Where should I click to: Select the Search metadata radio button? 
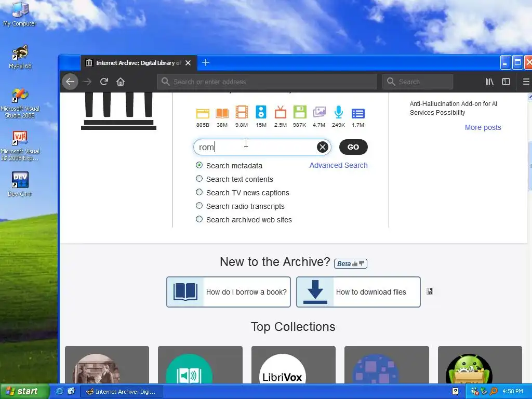click(x=199, y=165)
